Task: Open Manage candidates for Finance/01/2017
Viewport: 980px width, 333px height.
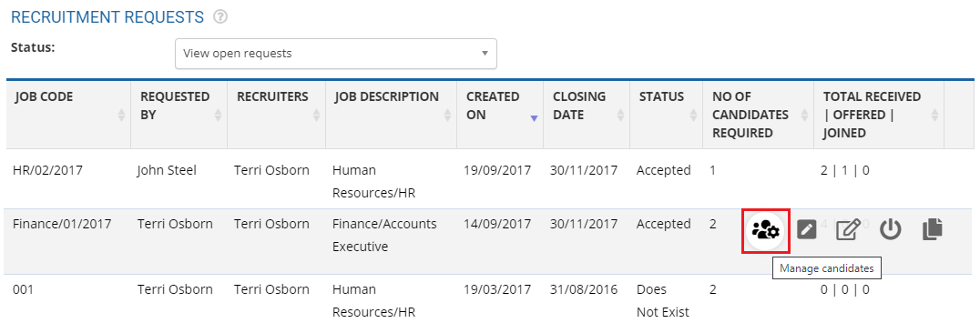Action: [x=766, y=230]
